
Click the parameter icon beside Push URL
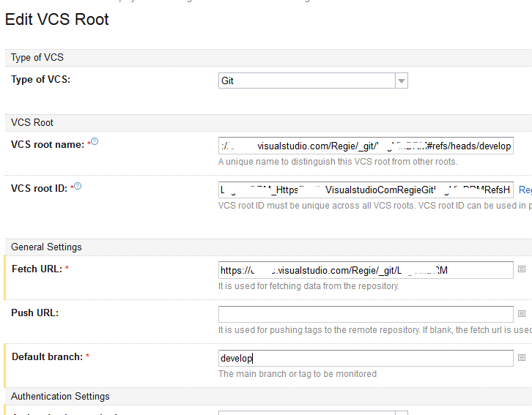pos(522,313)
